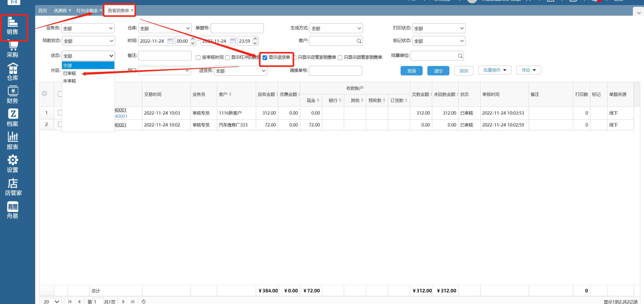Open the 财务 finance module

pos(12,95)
